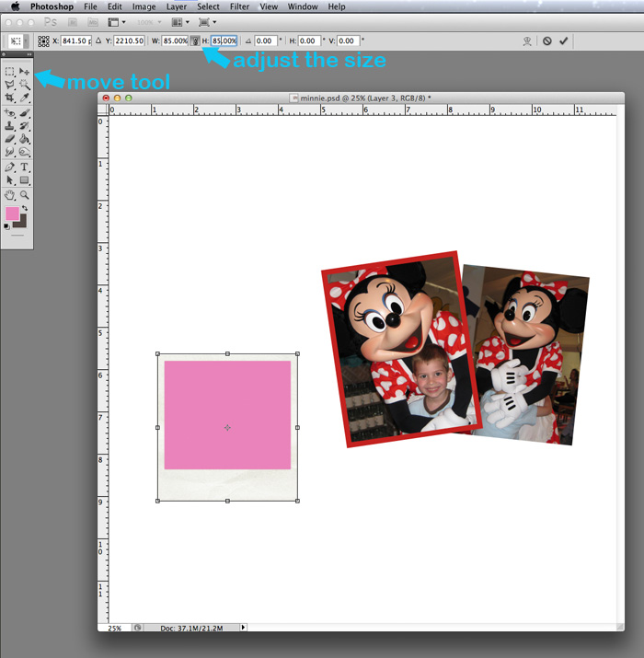Open the Layer menu
Image resolution: width=644 pixels, height=658 pixels.
point(177,6)
